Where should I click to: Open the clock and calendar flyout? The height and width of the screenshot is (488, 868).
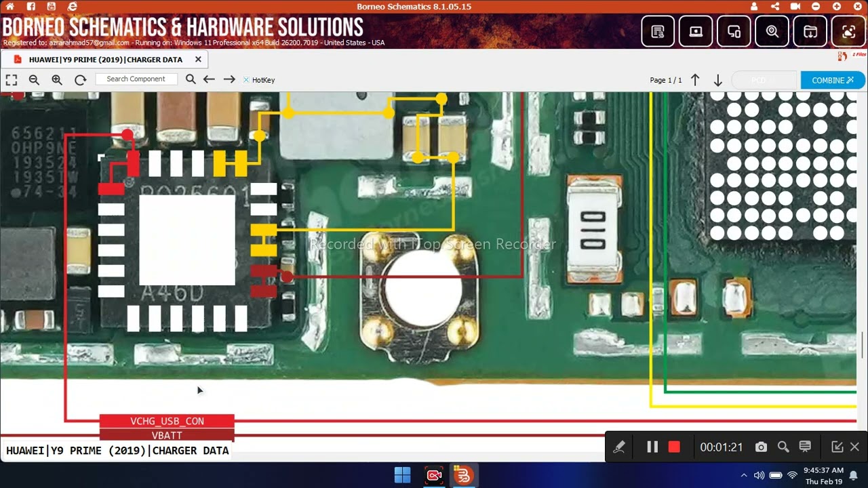click(823, 475)
